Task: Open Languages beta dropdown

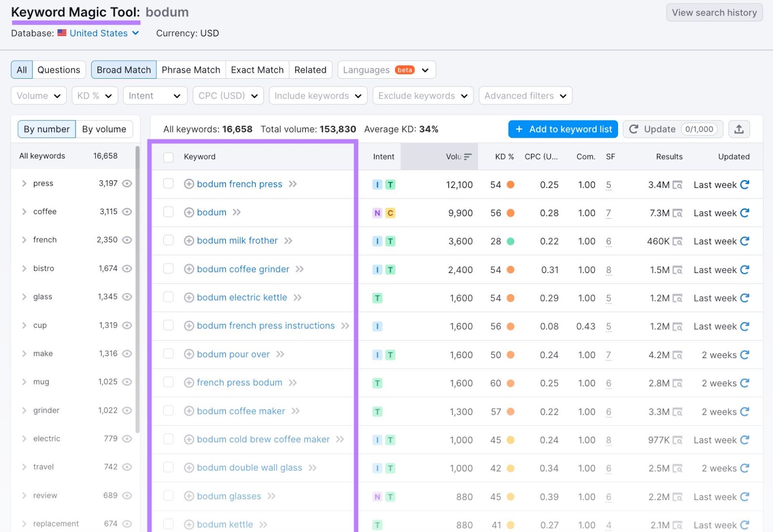Action: 386,70
